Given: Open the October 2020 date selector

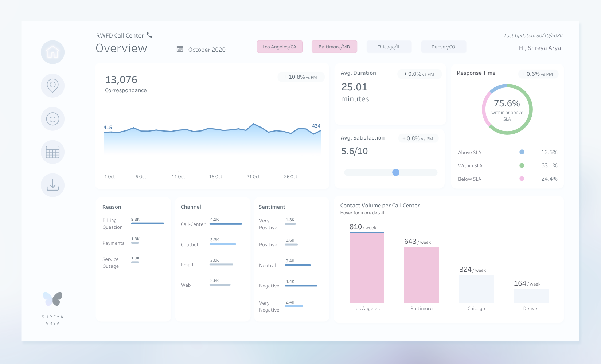Looking at the screenshot, I should (x=207, y=50).
